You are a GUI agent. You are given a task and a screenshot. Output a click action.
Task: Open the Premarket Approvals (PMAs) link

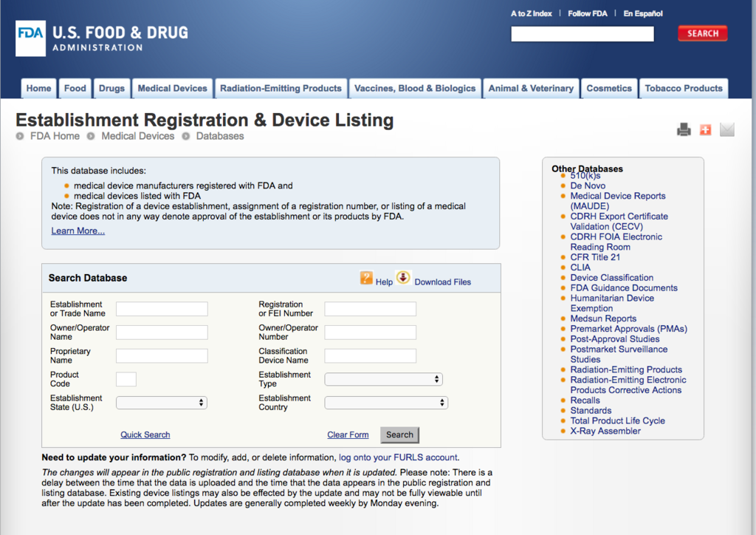tap(629, 329)
